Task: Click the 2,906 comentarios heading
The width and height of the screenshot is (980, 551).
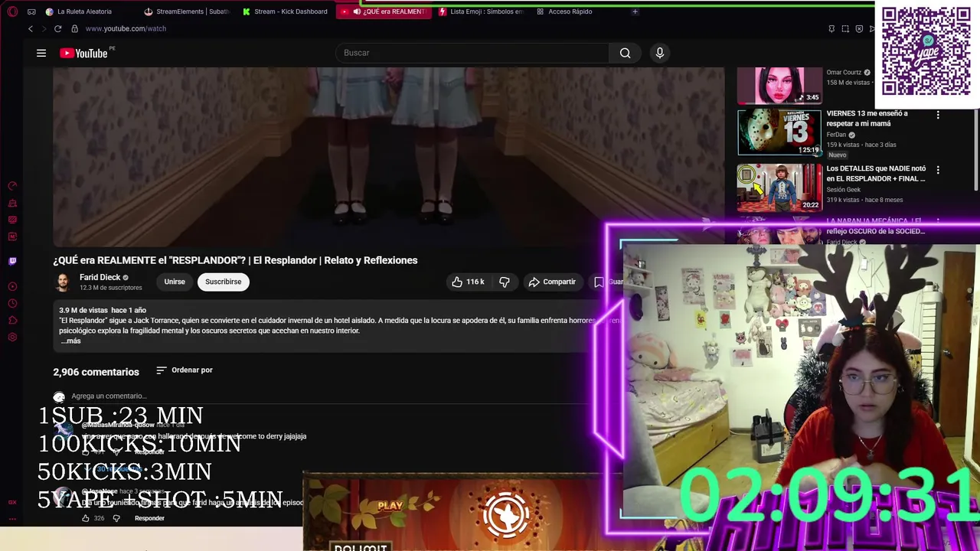Action: click(x=96, y=372)
